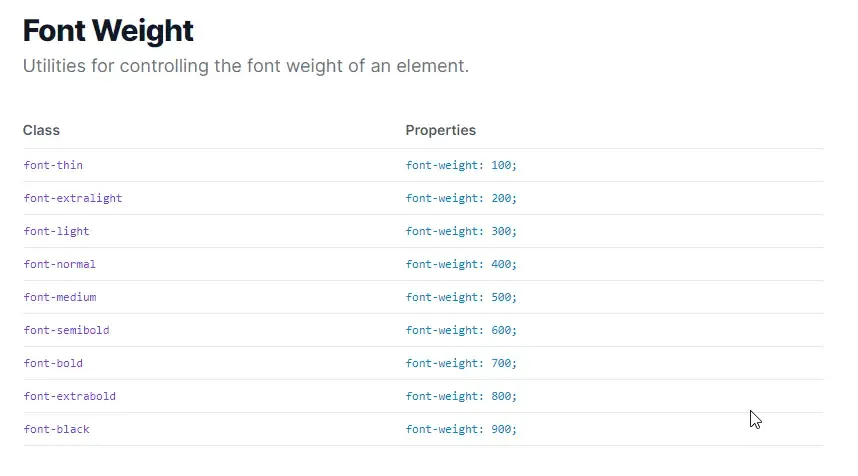Click the Font Weight page heading
The image size is (858, 476).
click(108, 30)
